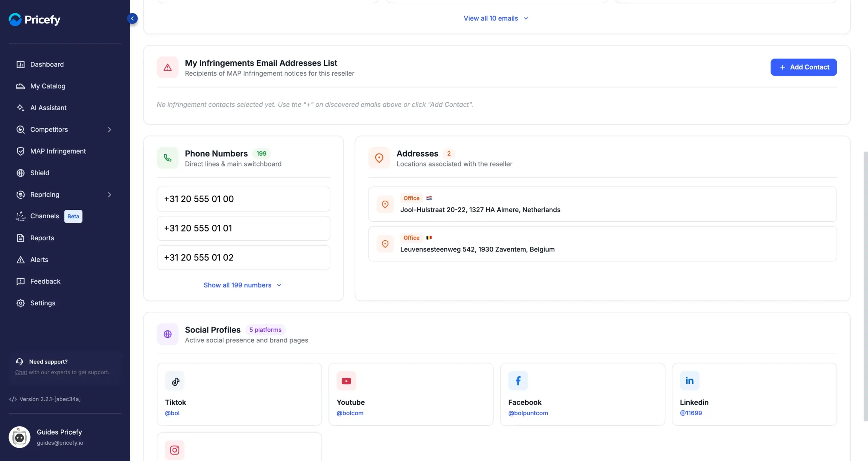The height and width of the screenshot is (461, 868).
Task: Click phone number +31 20 555 01 02
Action: (243, 258)
